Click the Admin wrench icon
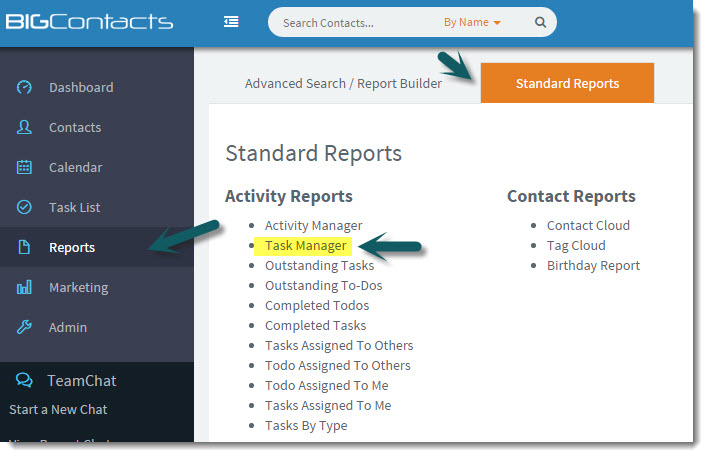708x457 pixels. [24, 327]
